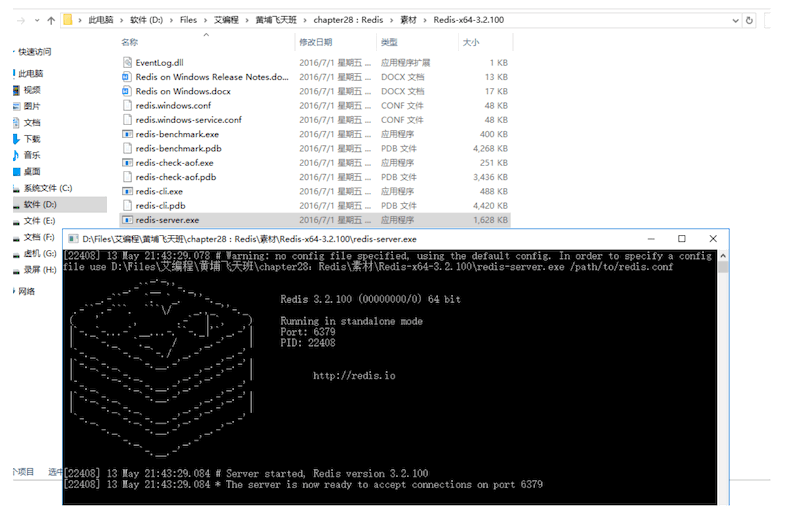Click the 软件 (D:) breadcrumb segment
Image resolution: width=792 pixels, height=520 pixels.
[x=146, y=20]
